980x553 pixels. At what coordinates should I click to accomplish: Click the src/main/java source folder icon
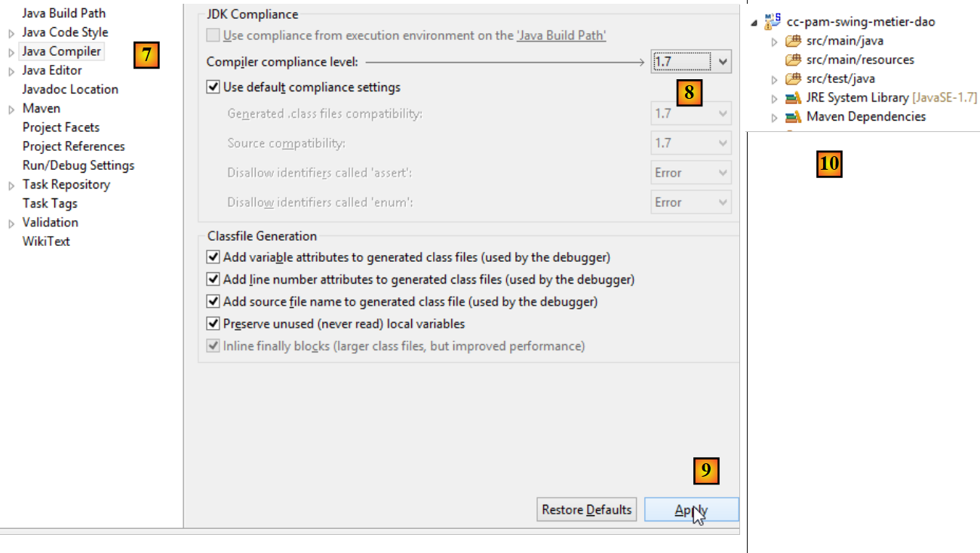[792, 41]
